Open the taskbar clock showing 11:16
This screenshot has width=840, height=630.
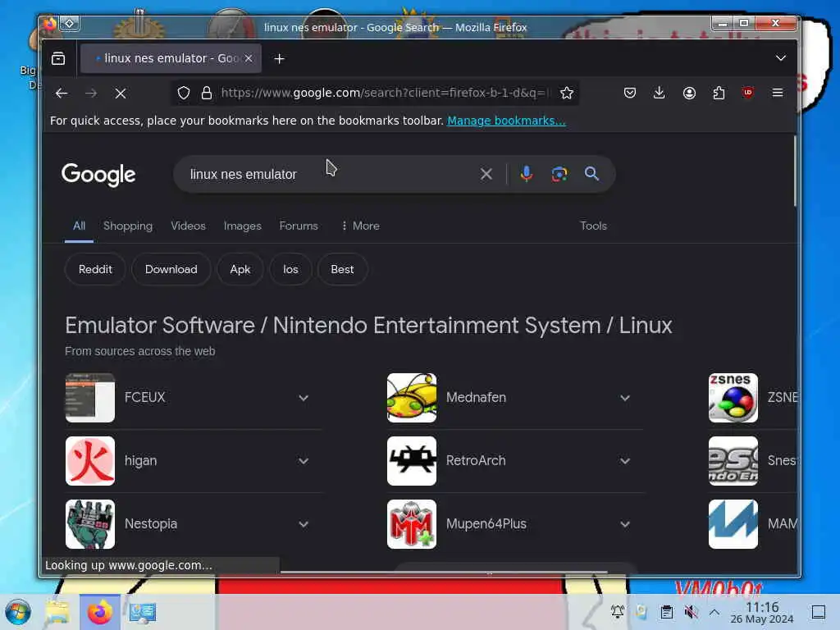pos(762,612)
